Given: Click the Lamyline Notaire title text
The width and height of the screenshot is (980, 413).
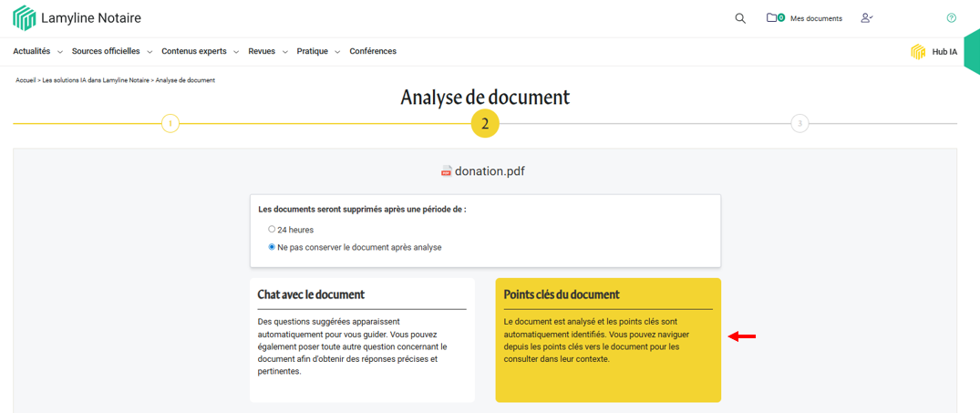Looking at the screenshot, I should [x=91, y=18].
